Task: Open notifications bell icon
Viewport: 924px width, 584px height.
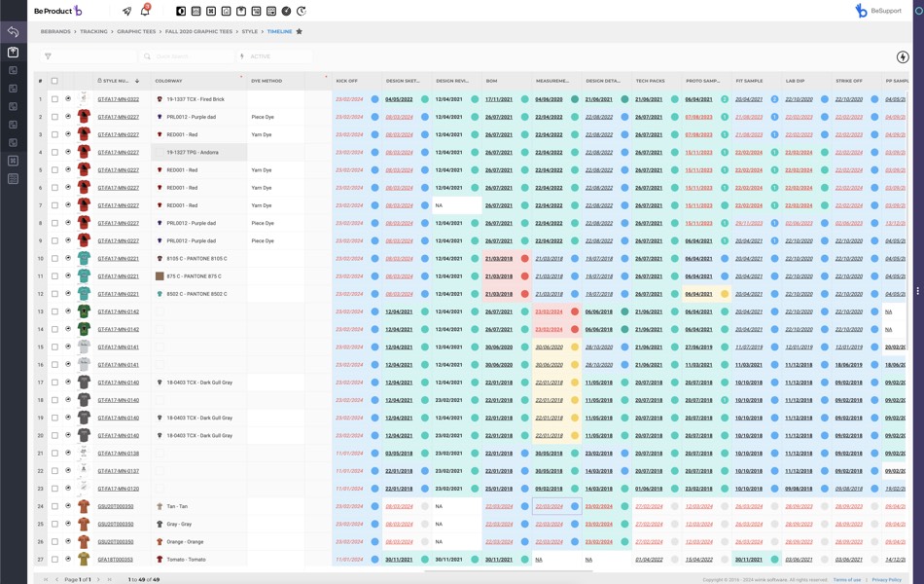Action: click(145, 11)
